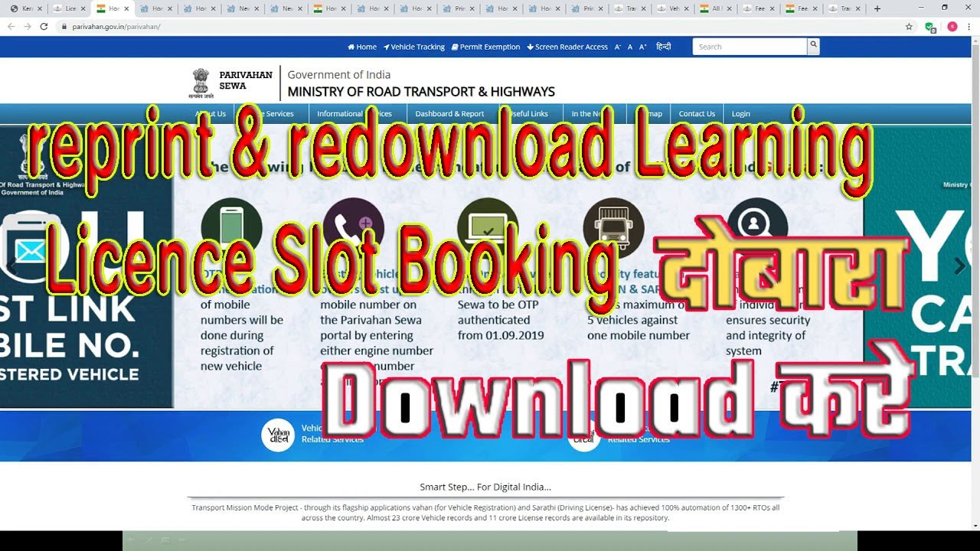Show next carousel slide with right arrow

pos(959,266)
